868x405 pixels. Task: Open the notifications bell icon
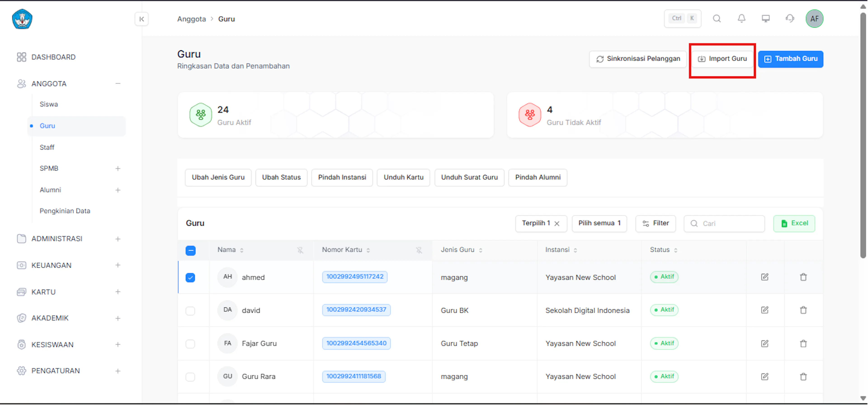pos(741,19)
